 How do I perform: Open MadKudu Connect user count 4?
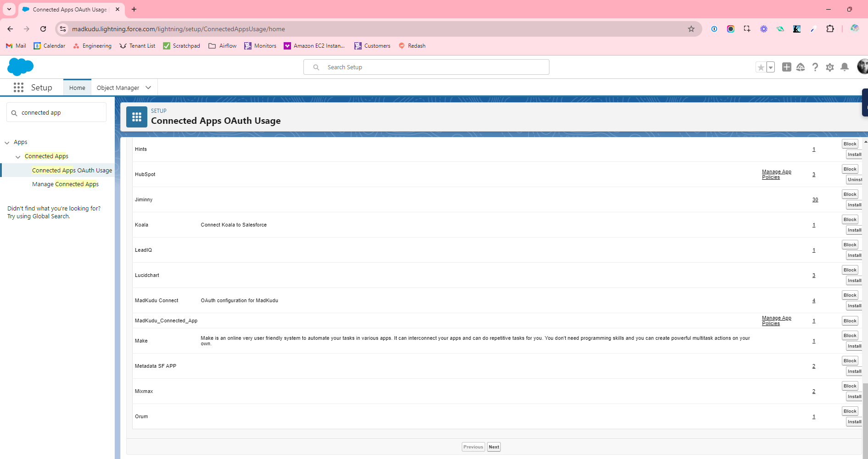pos(814,300)
